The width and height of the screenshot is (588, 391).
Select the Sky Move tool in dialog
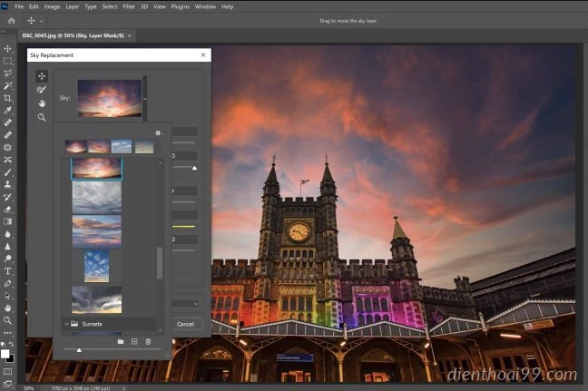pos(42,76)
